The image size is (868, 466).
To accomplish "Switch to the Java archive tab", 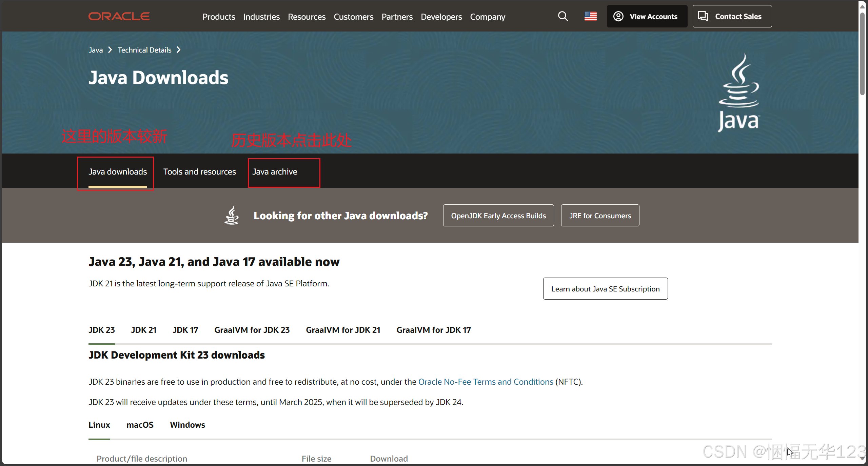I will pyautogui.click(x=275, y=172).
